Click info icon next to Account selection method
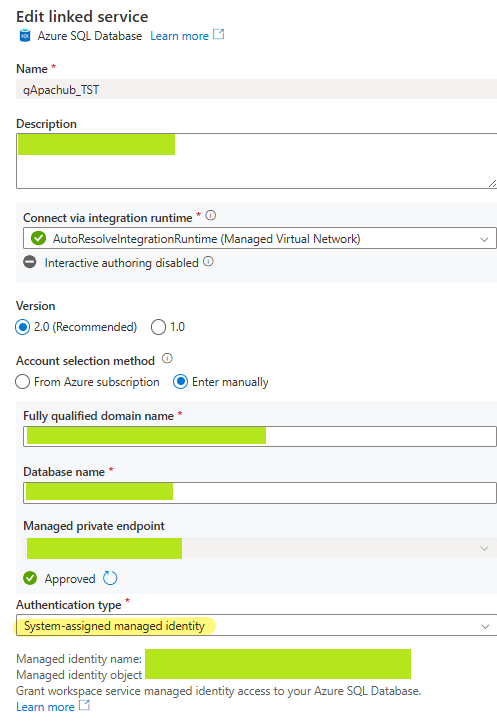497x723 pixels. pos(167,358)
